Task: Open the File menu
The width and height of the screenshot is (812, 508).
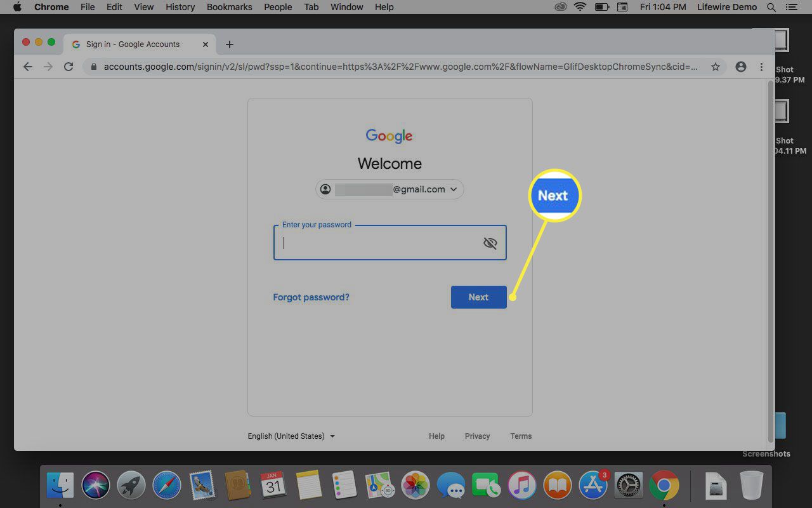Action: 88,7
